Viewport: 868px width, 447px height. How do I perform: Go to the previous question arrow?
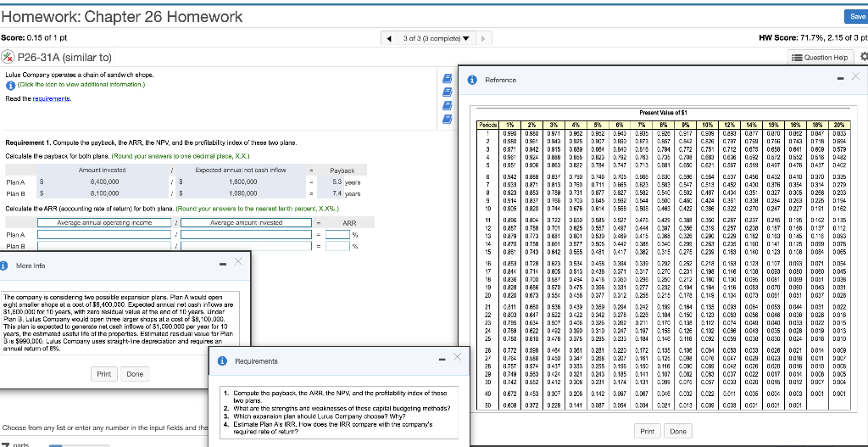pos(387,39)
